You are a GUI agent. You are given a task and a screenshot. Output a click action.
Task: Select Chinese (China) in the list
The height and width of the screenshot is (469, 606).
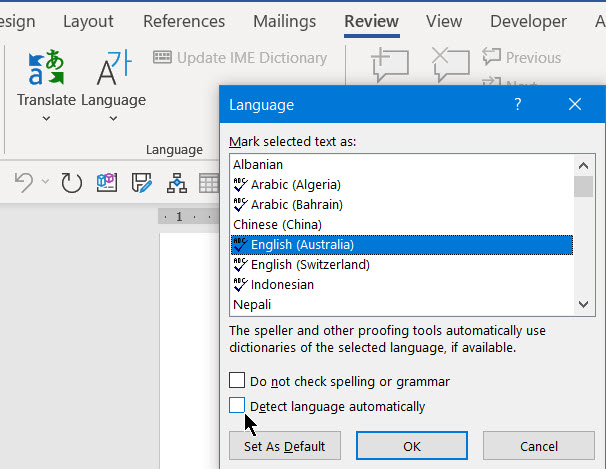pos(402,225)
